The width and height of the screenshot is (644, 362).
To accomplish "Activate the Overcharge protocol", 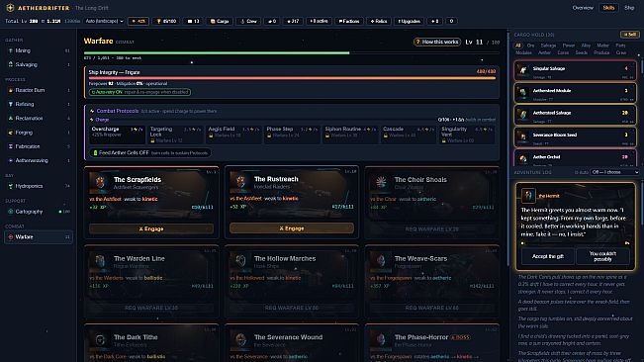I will [117, 135].
